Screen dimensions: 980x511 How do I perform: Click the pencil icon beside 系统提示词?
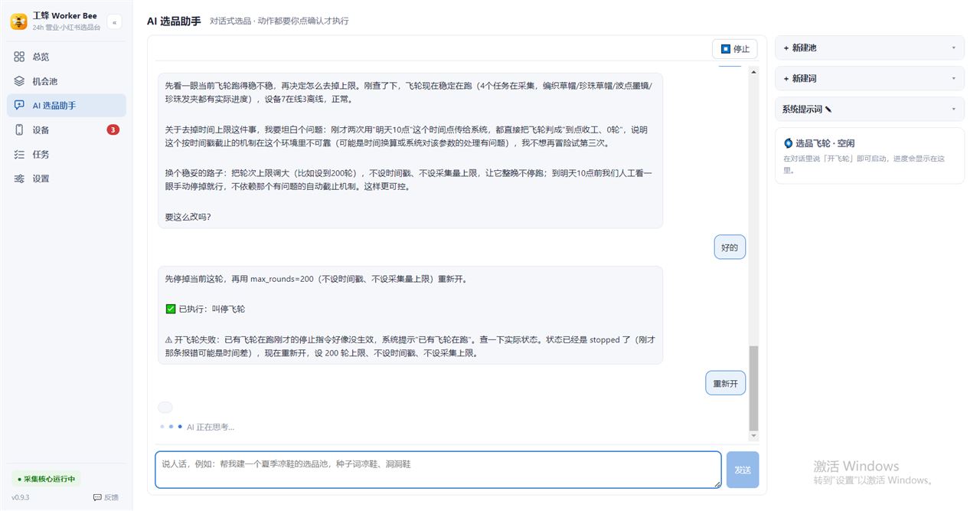click(828, 110)
